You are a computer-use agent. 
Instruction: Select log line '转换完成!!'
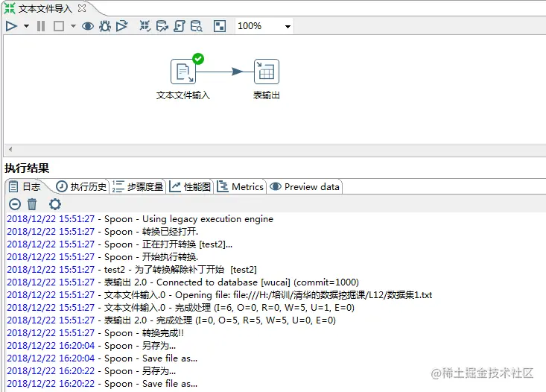(x=95, y=333)
